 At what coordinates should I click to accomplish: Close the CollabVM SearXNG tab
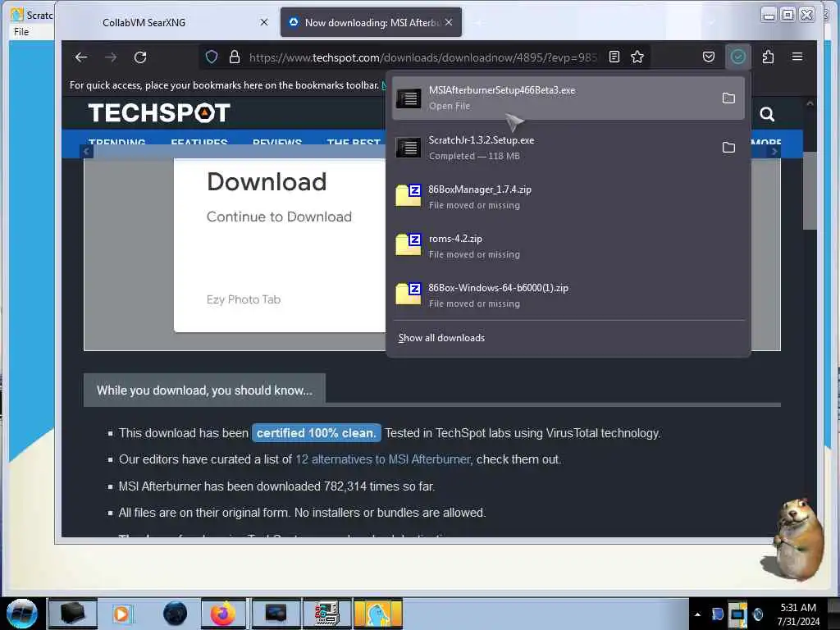coord(263,22)
